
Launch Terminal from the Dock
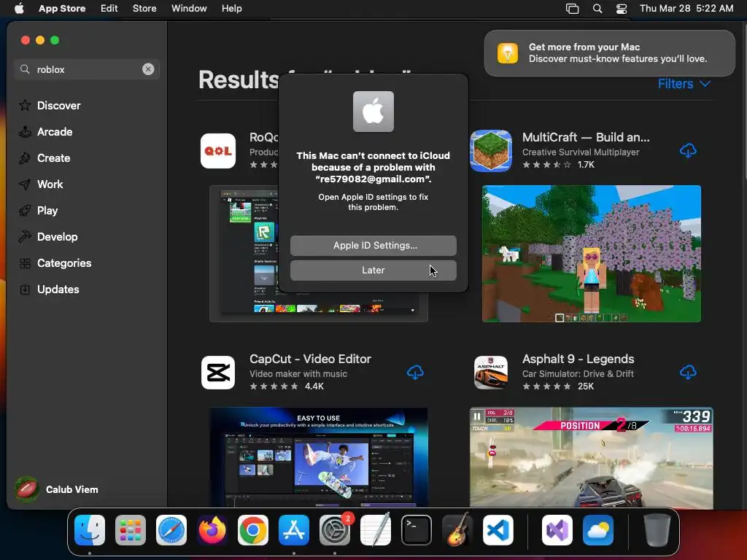point(417,530)
